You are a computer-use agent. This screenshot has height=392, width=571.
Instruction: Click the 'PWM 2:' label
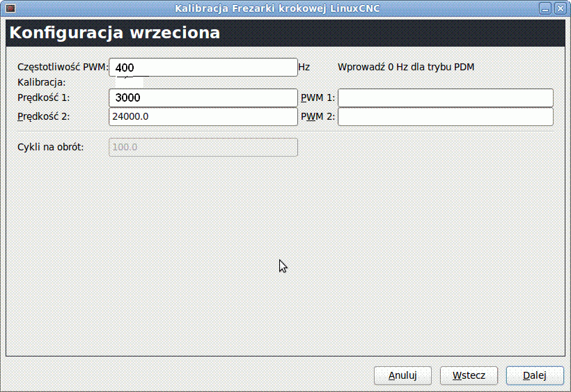coord(318,116)
